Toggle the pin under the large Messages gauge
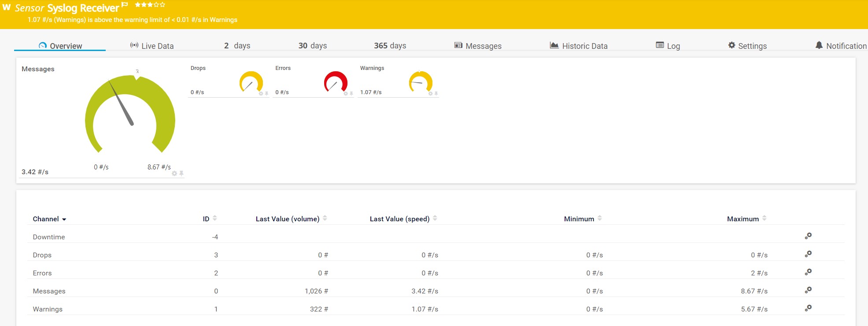The width and height of the screenshot is (868, 326). coord(181,173)
